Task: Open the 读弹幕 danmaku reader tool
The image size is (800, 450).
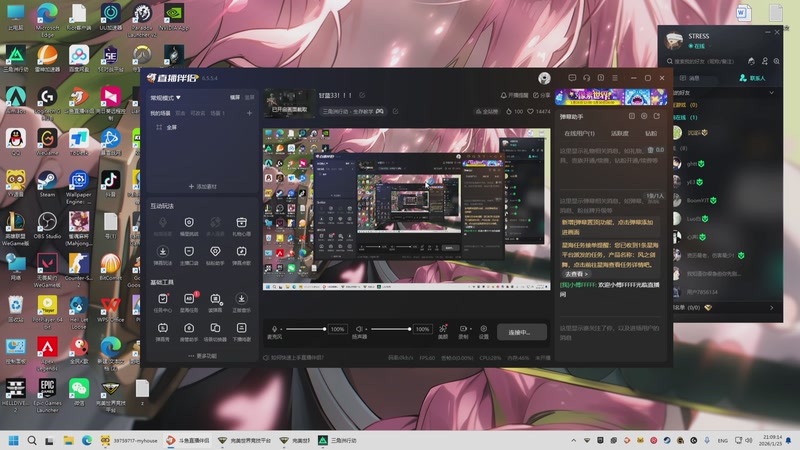Action: pyautogui.click(x=215, y=302)
